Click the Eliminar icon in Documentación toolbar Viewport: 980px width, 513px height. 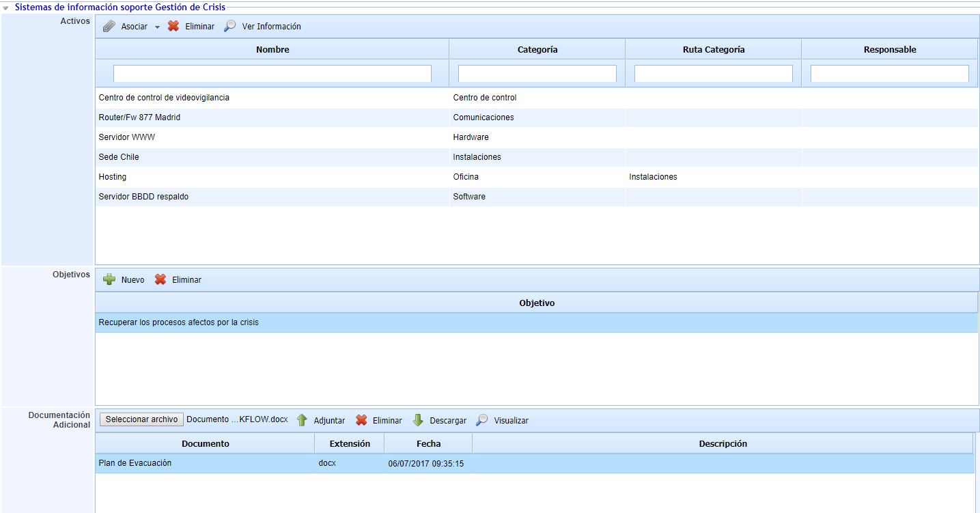point(361,420)
